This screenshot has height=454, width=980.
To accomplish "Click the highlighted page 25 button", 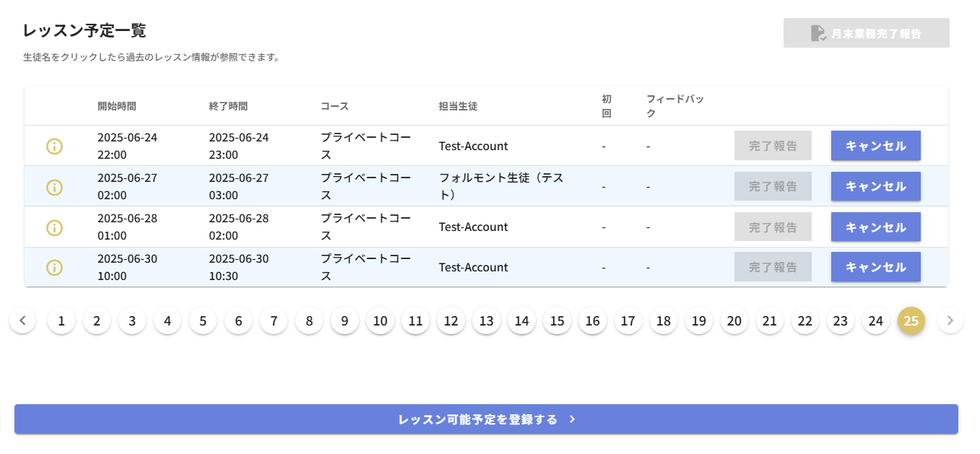I will coord(911,320).
